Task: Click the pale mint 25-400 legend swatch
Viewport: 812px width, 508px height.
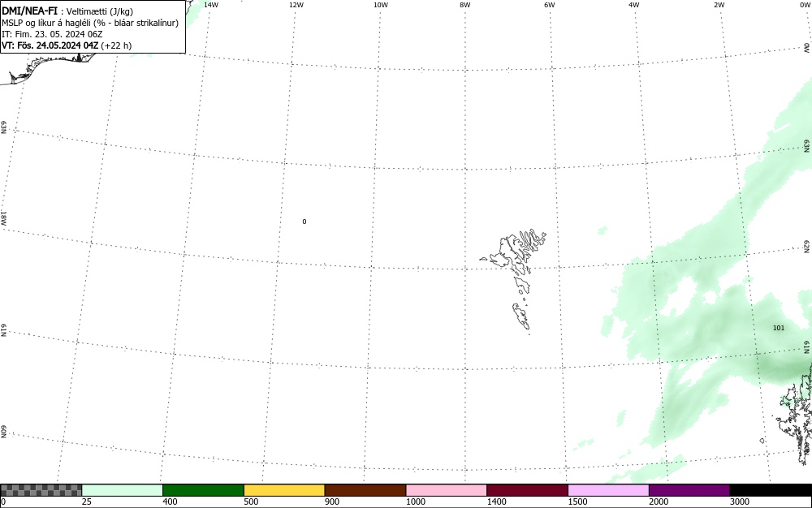Action: pyautogui.click(x=123, y=490)
